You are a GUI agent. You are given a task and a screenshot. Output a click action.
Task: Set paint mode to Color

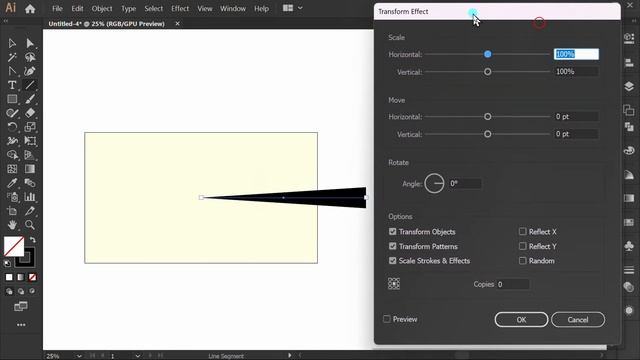click(x=9, y=278)
